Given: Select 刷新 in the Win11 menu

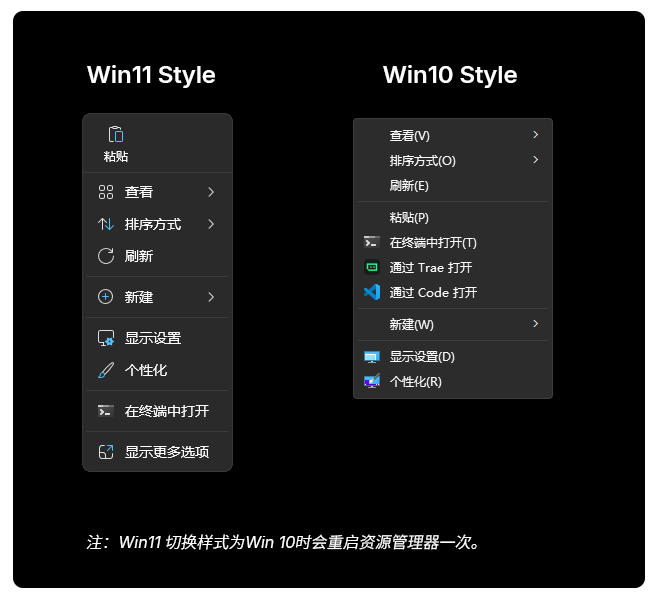Looking at the screenshot, I should click(x=157, y=256).
